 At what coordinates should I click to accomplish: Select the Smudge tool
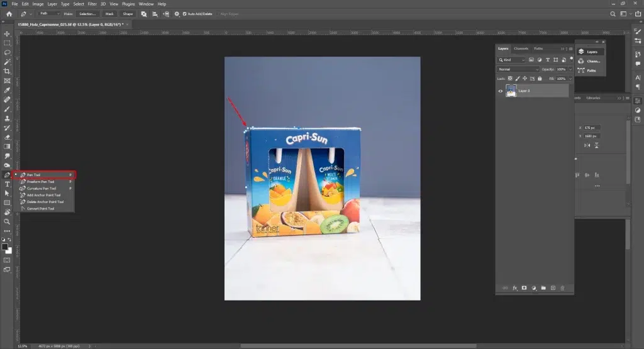tap(7, 156)
